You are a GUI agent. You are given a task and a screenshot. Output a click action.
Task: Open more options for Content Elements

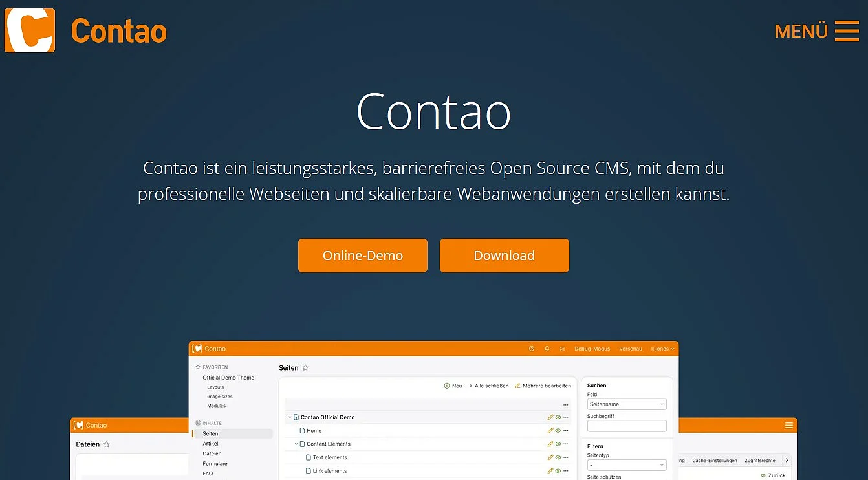click(566, 444)
